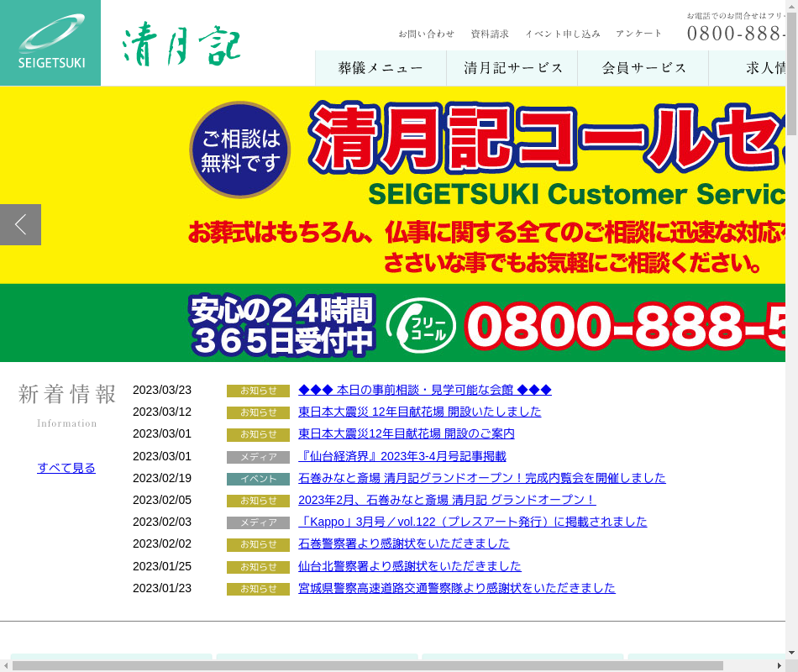Image resolution: width=798 pixels, height=672 pixels.
Task: Click the お知らせ tag for 2023/03/23
Action: [x=258, y=391]
